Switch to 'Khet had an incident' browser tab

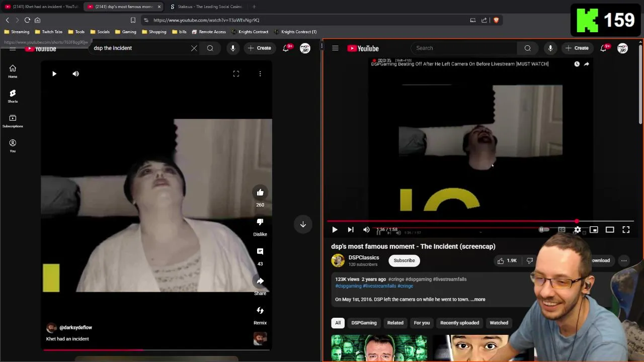pos(41,7)
